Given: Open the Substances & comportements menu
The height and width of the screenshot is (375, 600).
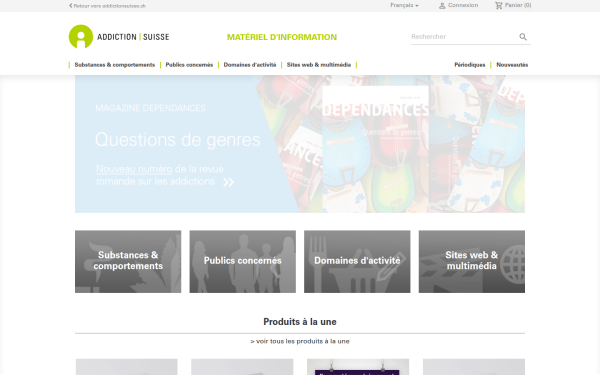Looking at the screenshot, I should [115, 65].
